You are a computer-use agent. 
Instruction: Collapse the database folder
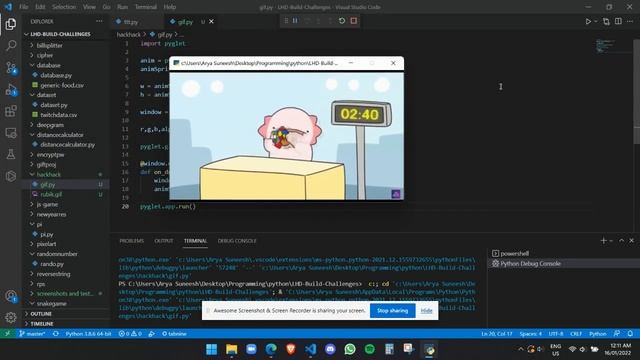(48, 65)
